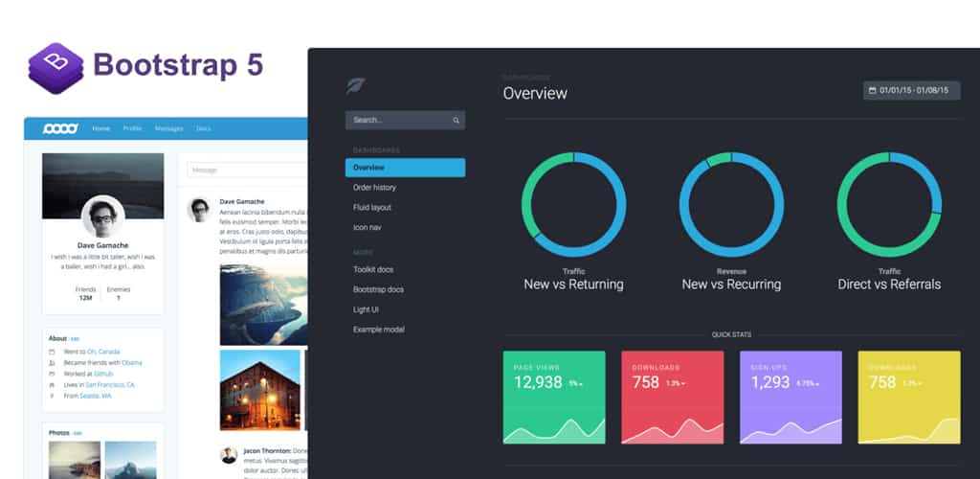Click the 'Overview' page heading
Image resolution: width=980 pixels, height=479 pixels.
click(535, 93)
